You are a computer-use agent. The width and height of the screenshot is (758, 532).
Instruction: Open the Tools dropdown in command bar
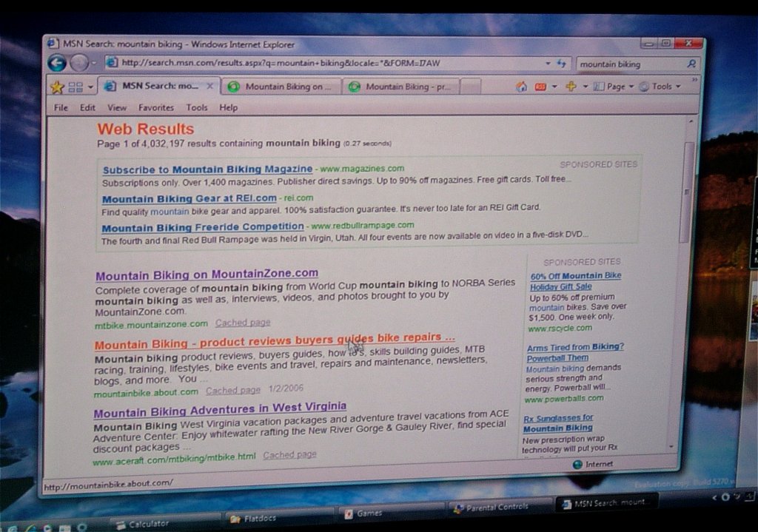click(661, 87)
